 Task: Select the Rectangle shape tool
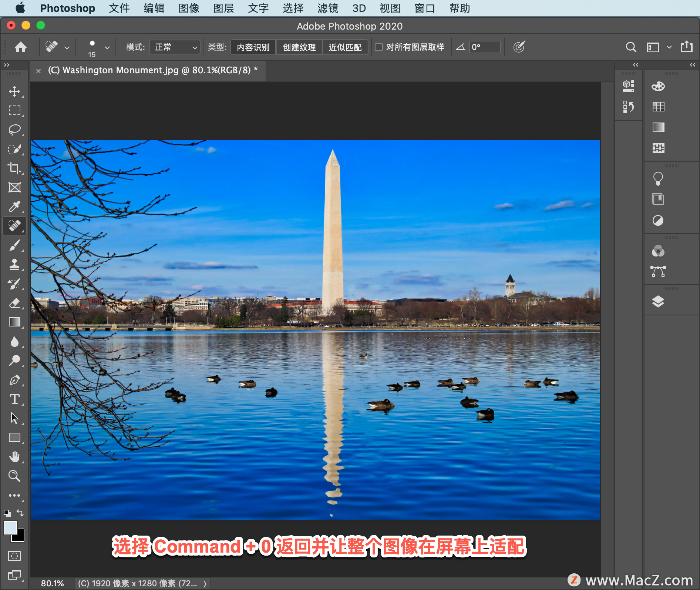(x=14, y=438)
